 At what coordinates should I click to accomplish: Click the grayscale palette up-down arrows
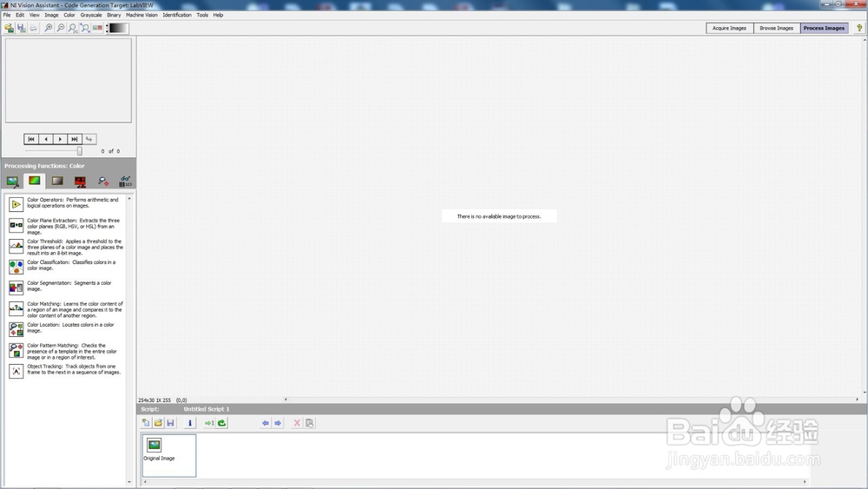(x=107, y=28)
